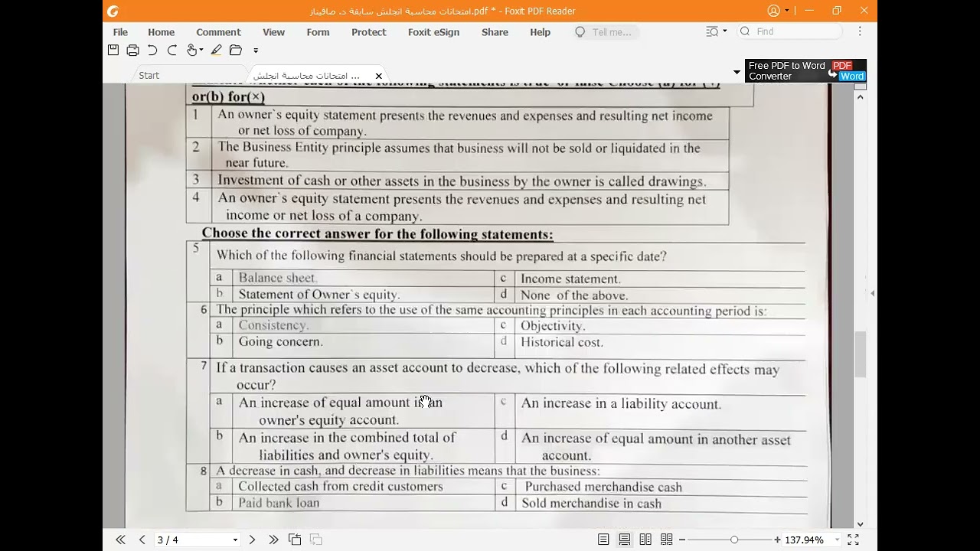
Task: Open the Foxit eSign tab
Action: click(433, 32)
